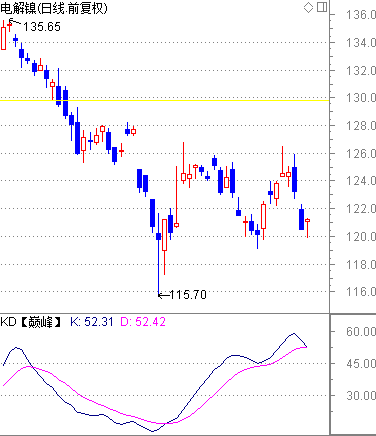Click the D: 52.42 value
The height and width of the screenshot is (436, 376).
[x=143, y=322]
